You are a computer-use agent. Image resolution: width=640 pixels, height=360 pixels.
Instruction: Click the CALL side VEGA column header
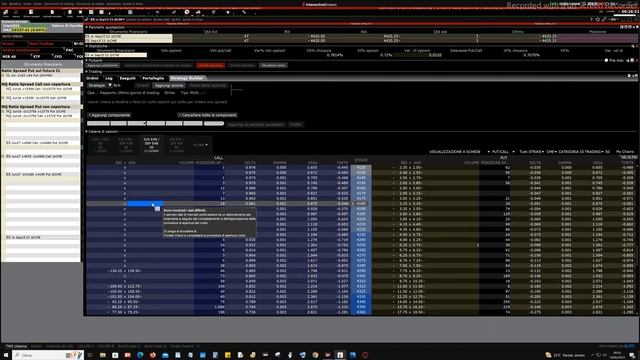[312, 162]
